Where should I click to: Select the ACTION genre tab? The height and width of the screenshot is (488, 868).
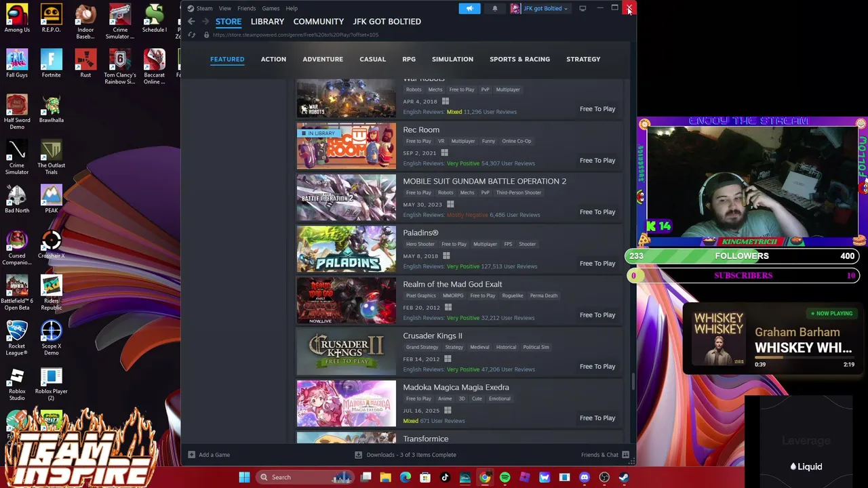point(273,59)
